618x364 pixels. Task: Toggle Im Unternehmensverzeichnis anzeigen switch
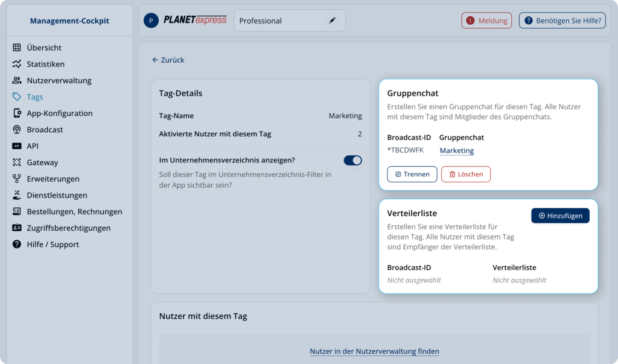352,161
